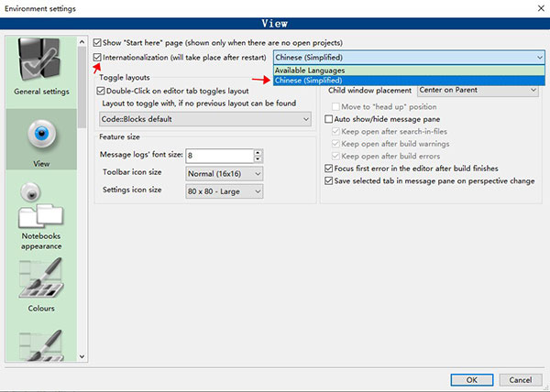This screenshot has width=550, height=392.
Task: Click the category list scrollbar thumb
Action: pyautogui.click(x=82, y=88)
